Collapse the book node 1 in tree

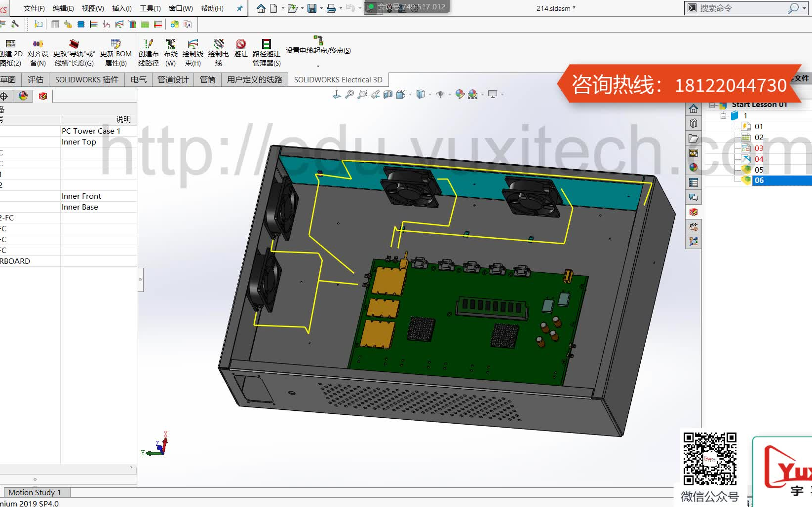723,116
